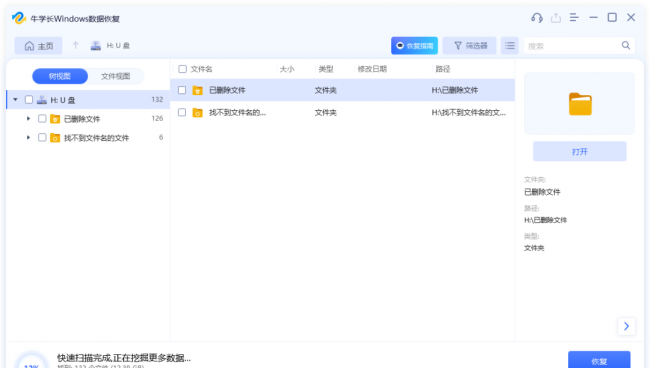
Task: Check 已删除文件 checkbox in tree
Action: tap(42, 119)
